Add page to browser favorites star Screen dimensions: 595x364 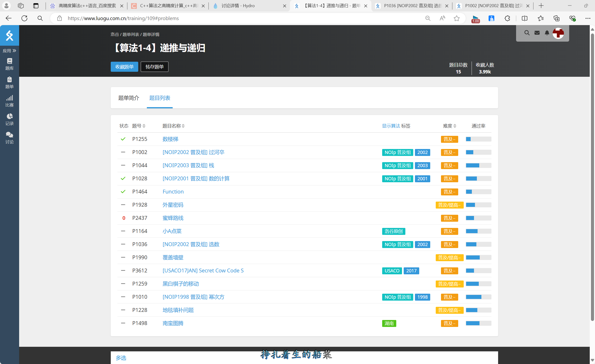(x=456, y=18)
